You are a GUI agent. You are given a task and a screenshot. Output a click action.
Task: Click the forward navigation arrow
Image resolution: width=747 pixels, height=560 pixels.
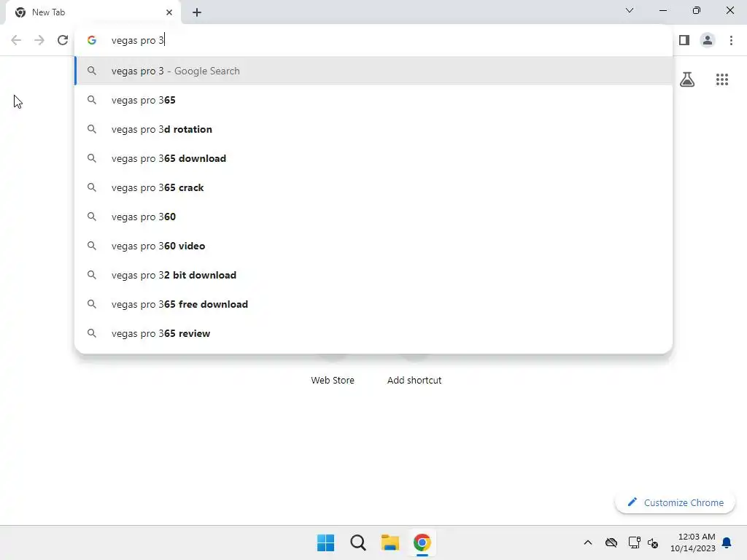[39, 40]
